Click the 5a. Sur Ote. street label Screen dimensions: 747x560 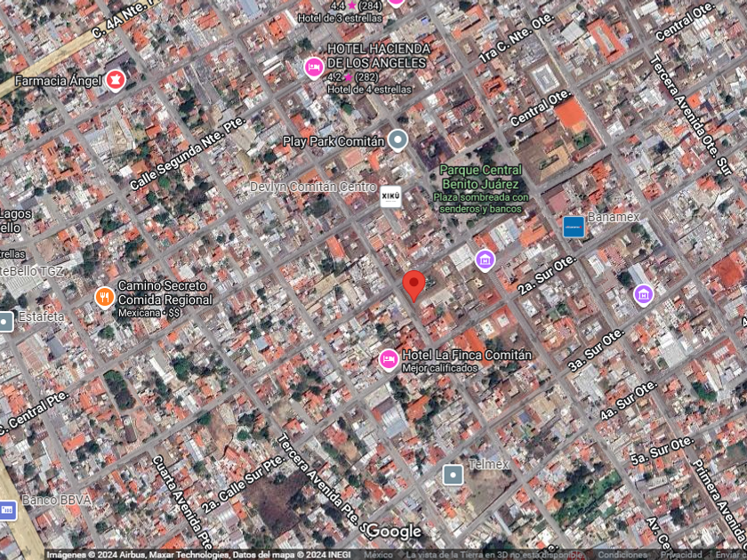[x=663, y=451]
